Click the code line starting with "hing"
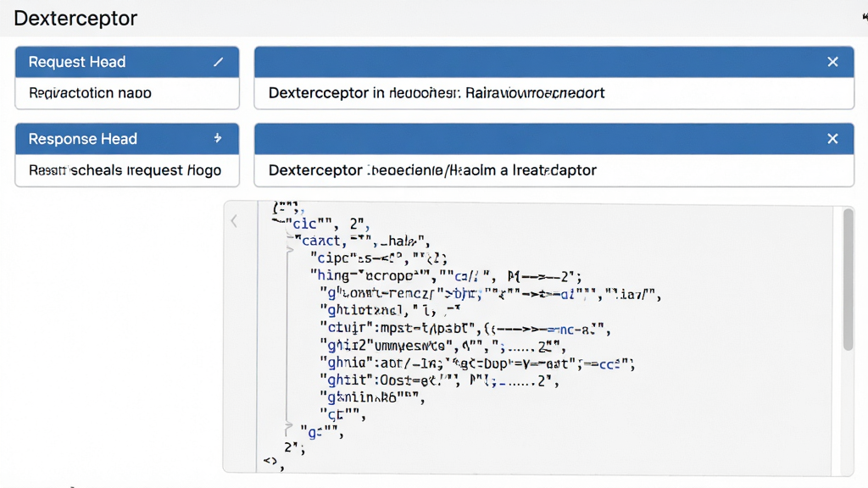Viewport: 868px width, 488px height. [446, 275]
